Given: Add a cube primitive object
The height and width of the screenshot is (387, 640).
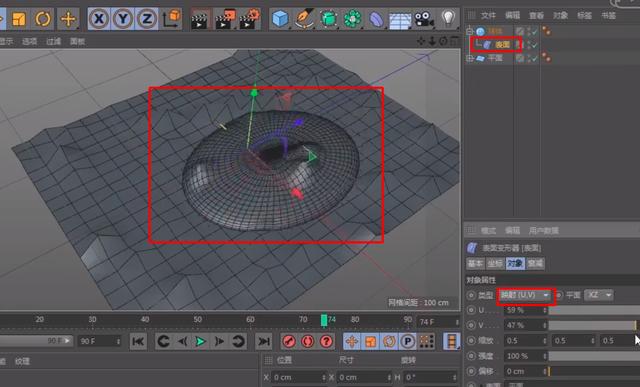Looking at the screenshot, I should tap(280, 19).
